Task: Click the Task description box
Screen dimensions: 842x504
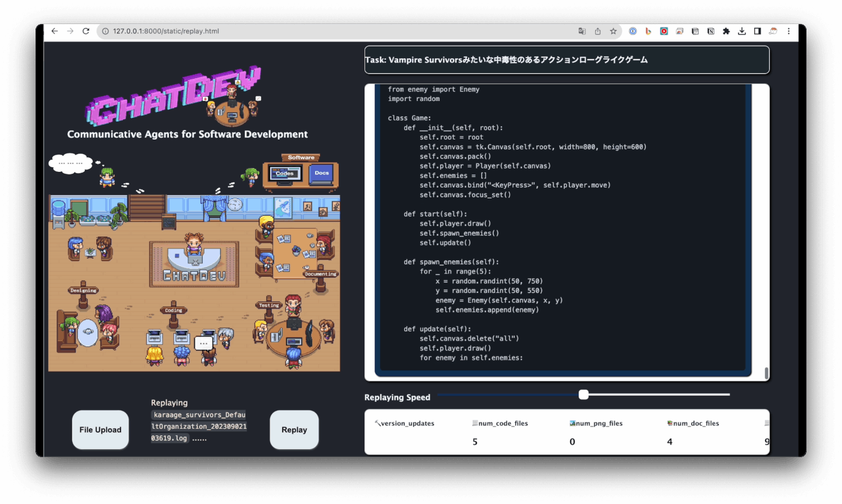Action: pos(567,60)
